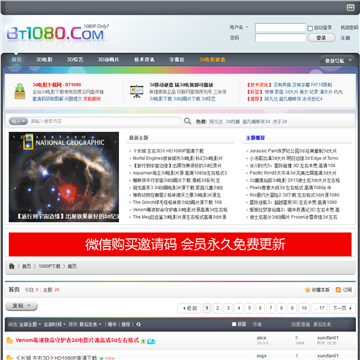Image resolution: width=360 pixels, height=360 pixels.
Task: Click the 主题推荐 heading link
Action: pyautogui.click(x=255, y=138)
